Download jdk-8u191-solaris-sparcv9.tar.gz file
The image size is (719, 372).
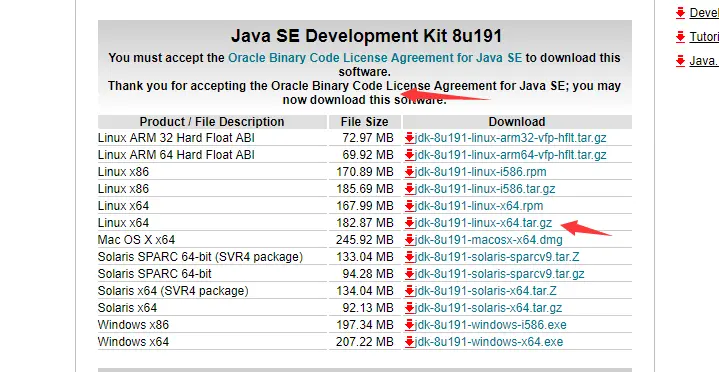(x=499, y=274)
